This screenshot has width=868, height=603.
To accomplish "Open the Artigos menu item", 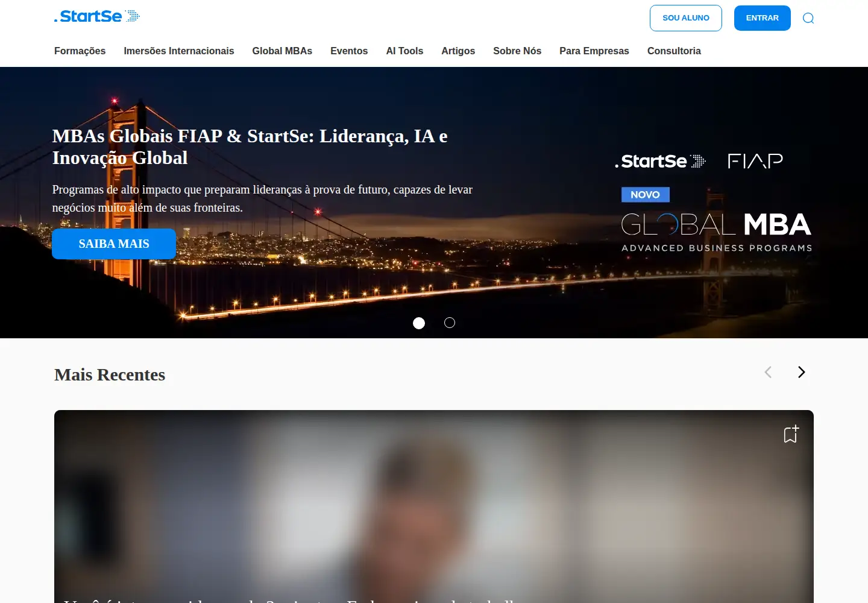I will 458,51.
